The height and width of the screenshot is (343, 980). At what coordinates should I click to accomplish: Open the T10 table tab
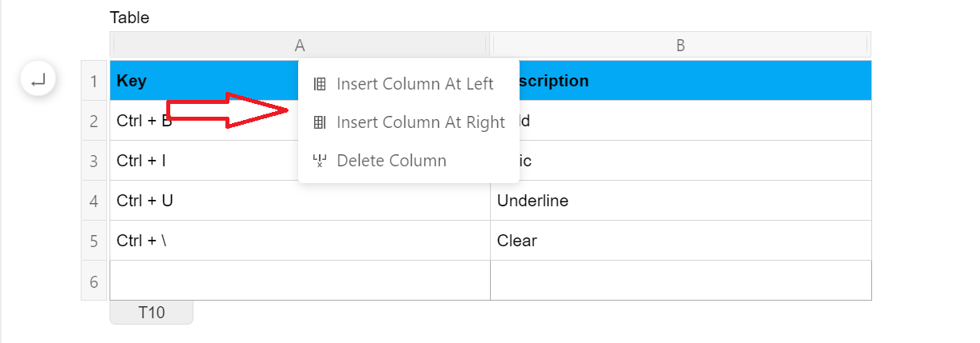[152, 313]
